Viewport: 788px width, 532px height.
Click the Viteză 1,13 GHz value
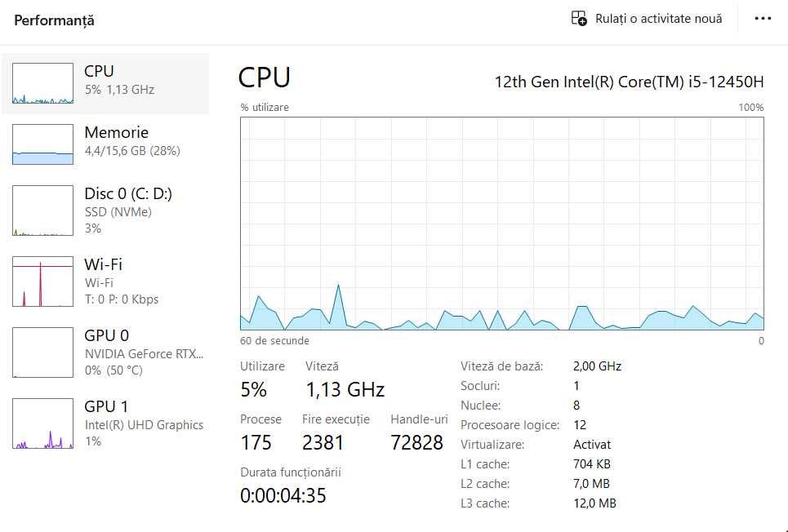pos(345,390)
